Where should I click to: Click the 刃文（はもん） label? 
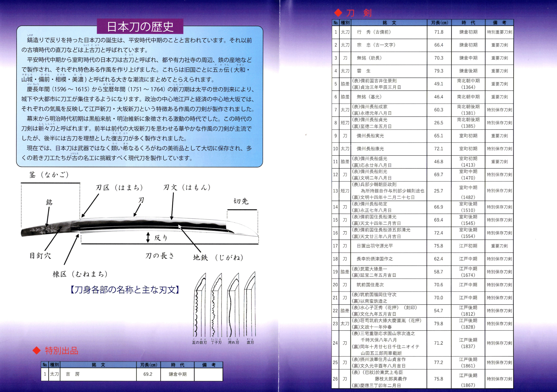point(187,187)
